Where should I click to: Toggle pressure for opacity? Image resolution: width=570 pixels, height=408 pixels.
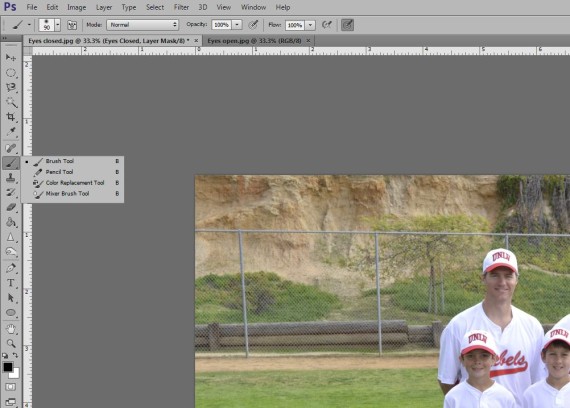253,25
